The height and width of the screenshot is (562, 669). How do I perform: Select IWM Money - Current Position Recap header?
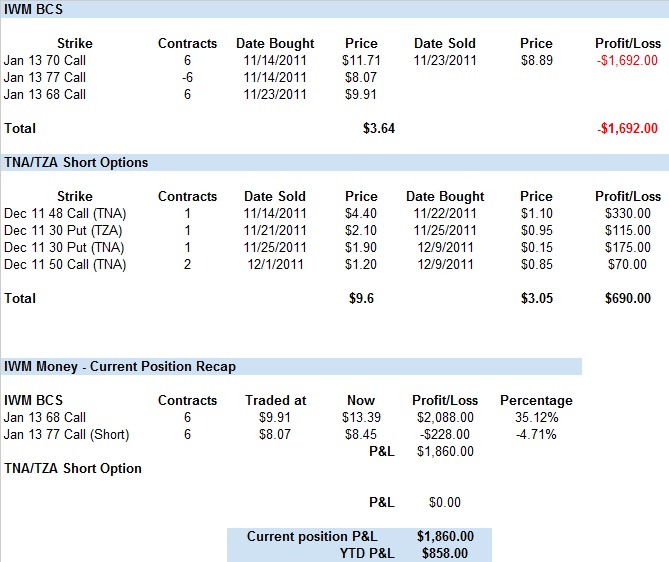[120, 366]
